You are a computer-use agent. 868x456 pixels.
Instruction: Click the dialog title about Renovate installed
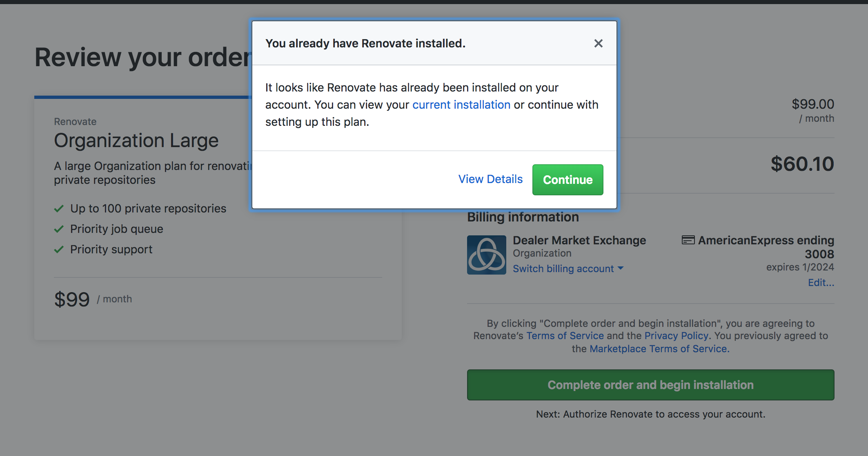click(365, 43)
